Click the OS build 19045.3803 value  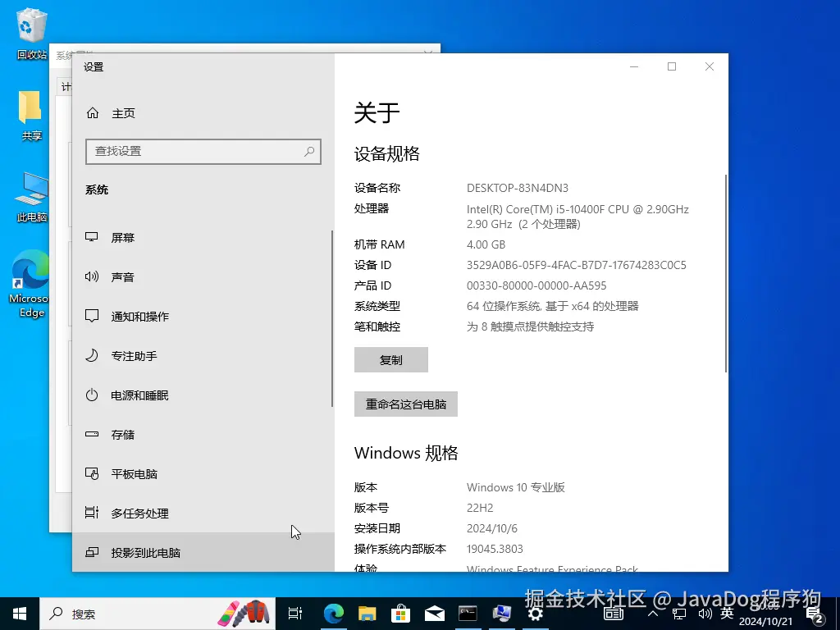click(495, 549)
